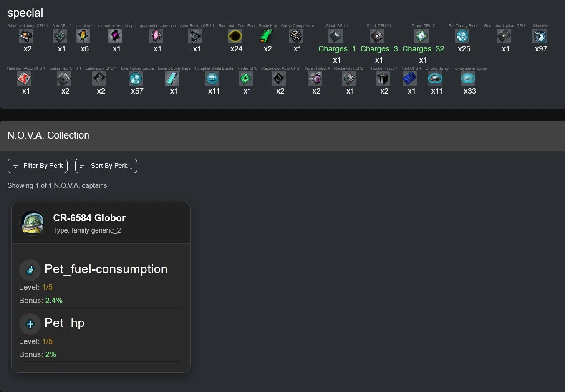
Task: Select the eternal-blacklight-cpu icon
Action: pos(115,36)
